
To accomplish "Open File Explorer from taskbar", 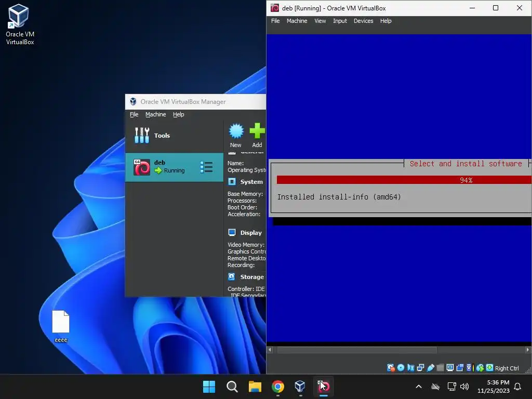I will coord(255,387).
